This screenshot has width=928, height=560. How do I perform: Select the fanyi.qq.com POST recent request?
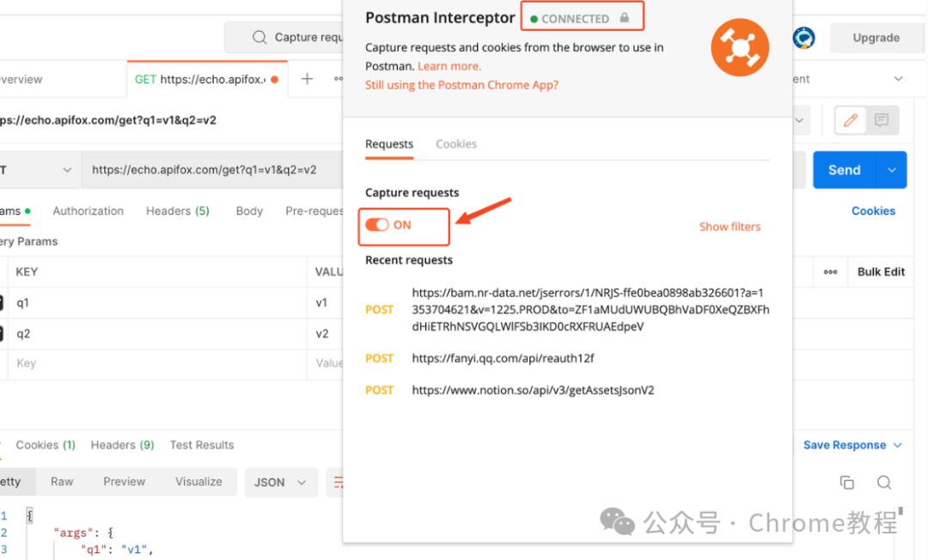pyautogui.click(x=503, y=358)
